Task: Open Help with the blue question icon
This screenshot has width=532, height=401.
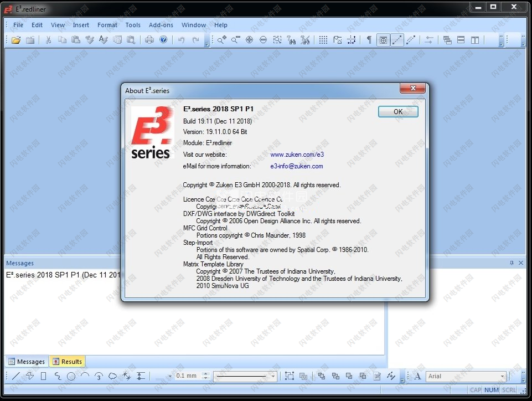Action: (x=163, y=40)
